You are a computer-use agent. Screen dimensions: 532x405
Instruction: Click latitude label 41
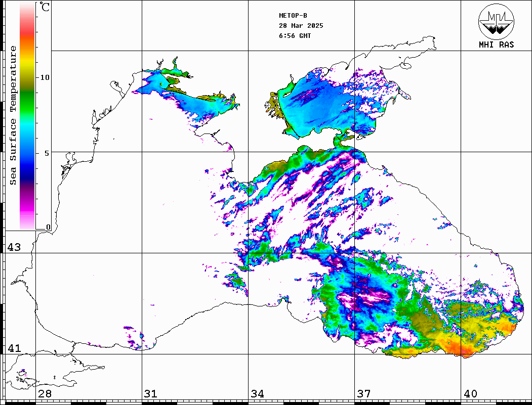tap(14, 348)
